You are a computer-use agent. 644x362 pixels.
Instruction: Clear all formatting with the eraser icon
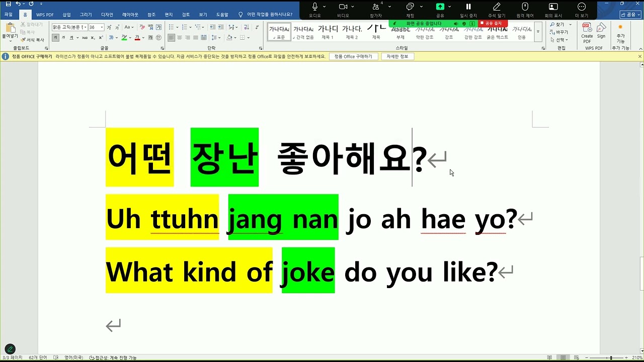(142, 27)
